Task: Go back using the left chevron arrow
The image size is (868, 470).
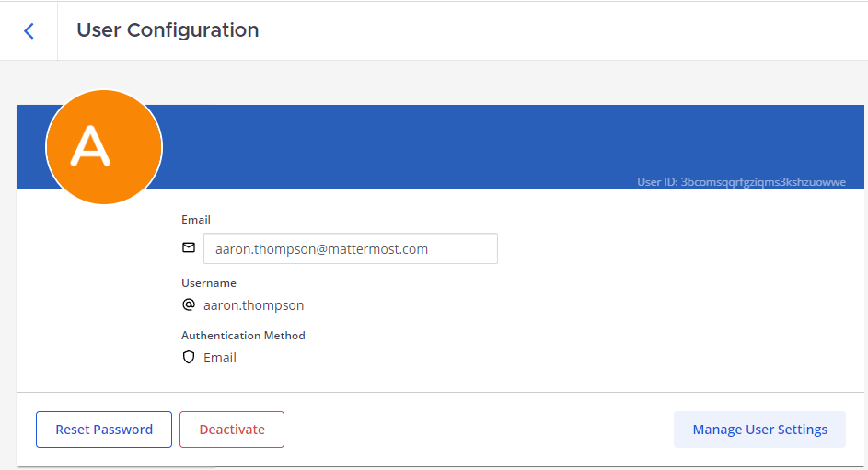Action: (x=29, y=30)
